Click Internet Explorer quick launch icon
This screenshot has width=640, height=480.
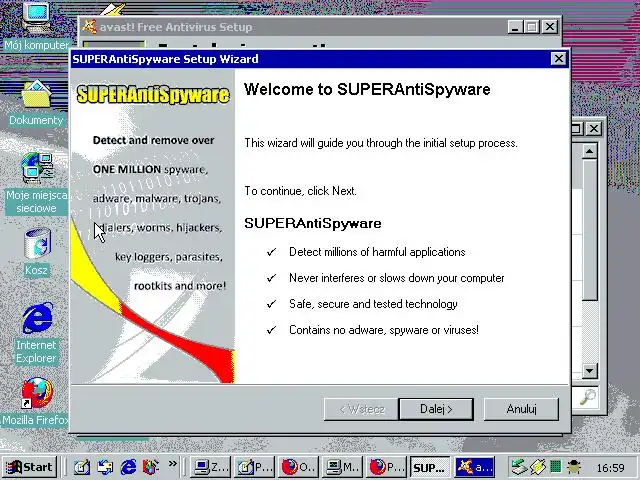pyautogui.click(x=128, y=467)
